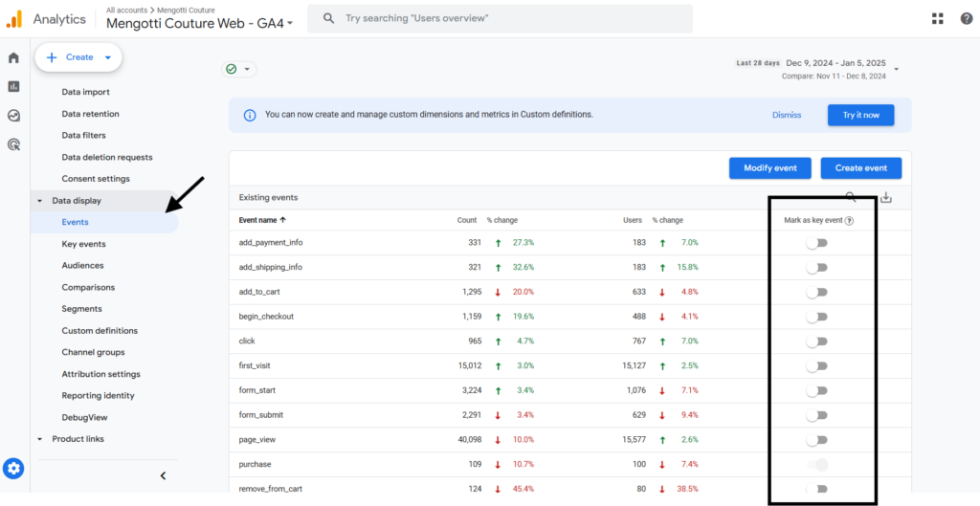
Task: Click the magnifier icon in the search bar
Action: point(329,19)
